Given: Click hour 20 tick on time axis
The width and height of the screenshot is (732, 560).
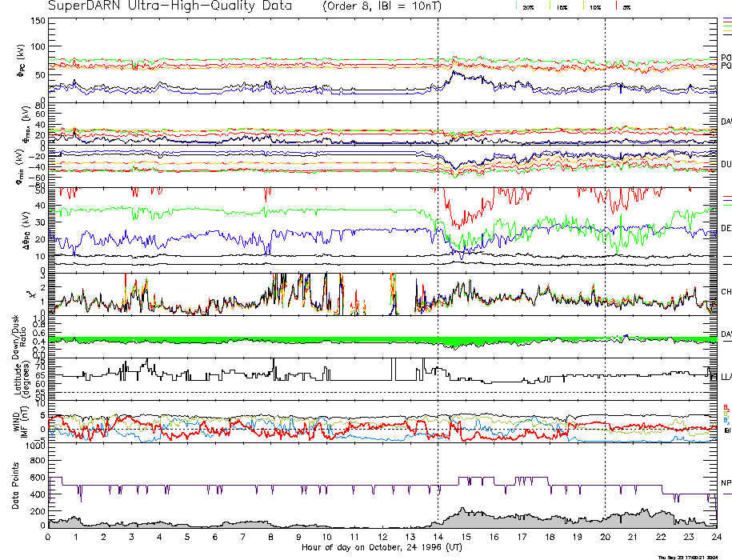Looking at the screenshot, I should coord(605,538).
